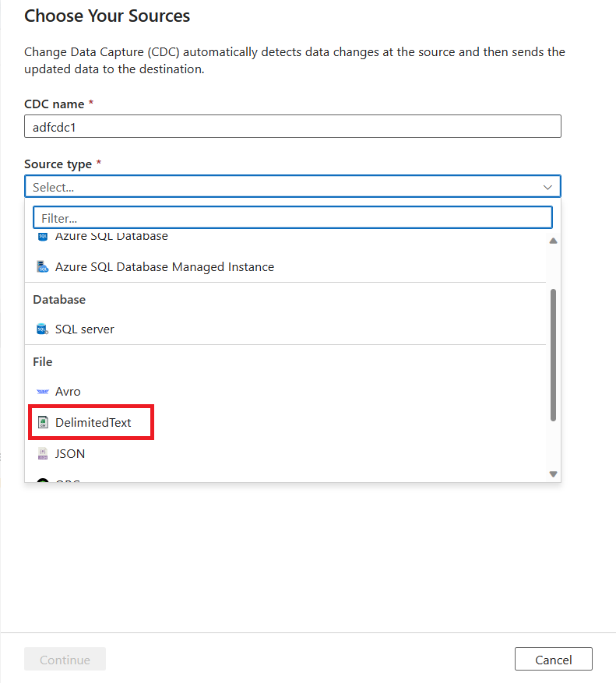Image resolution: width=616 pixels, height=683 pixels.
Task: Click the JSON format icon
Action: [44, 453]
